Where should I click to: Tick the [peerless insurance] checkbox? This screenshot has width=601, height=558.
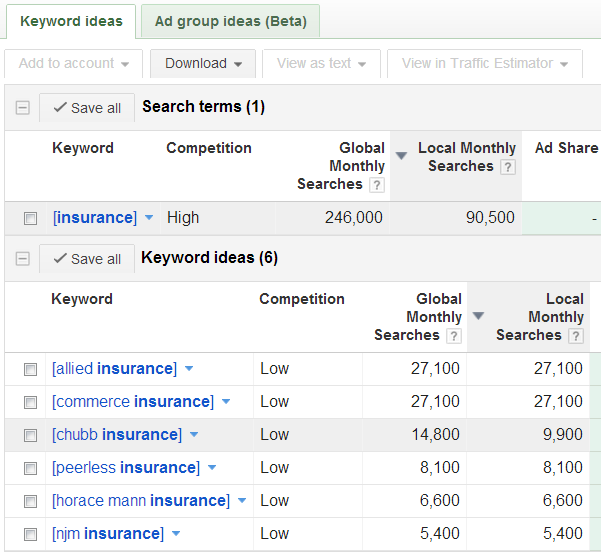click(30, 468)
